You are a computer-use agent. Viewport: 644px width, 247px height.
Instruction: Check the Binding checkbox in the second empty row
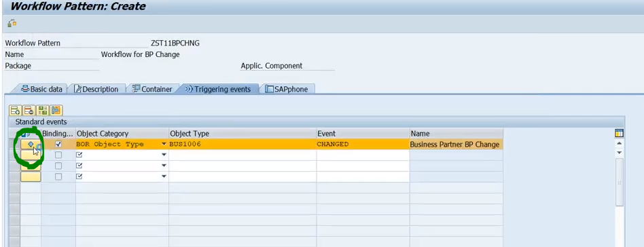click(58, 166)
